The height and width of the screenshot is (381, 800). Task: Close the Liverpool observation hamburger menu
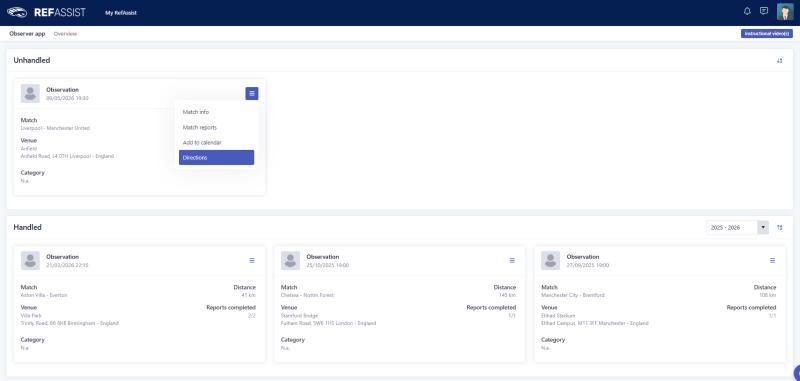tap(252, 93)
